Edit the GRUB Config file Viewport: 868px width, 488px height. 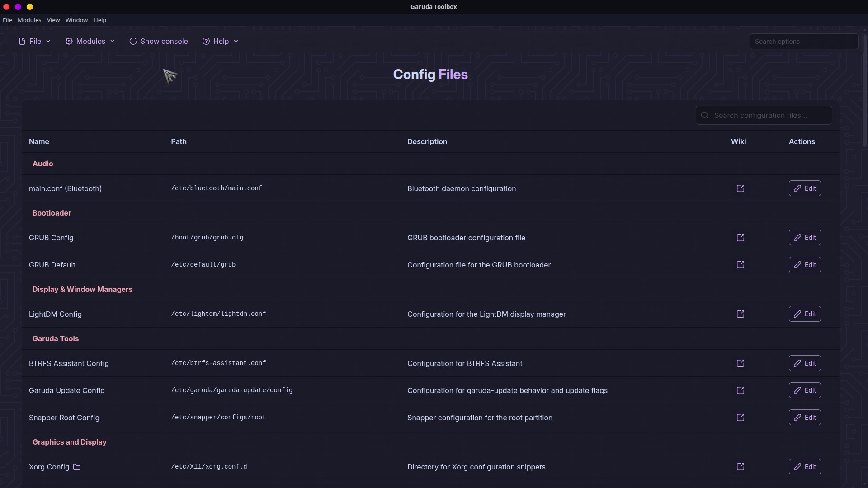coord(805,238)
